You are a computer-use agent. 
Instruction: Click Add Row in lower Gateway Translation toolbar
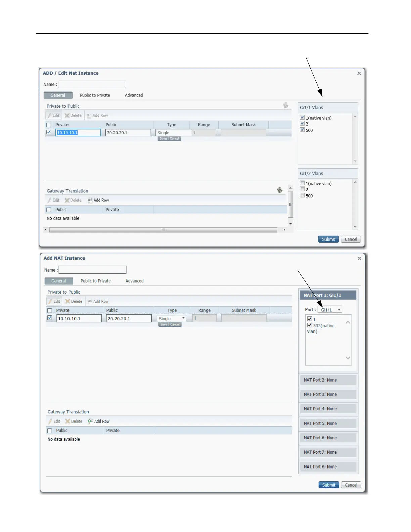point(99,421)
